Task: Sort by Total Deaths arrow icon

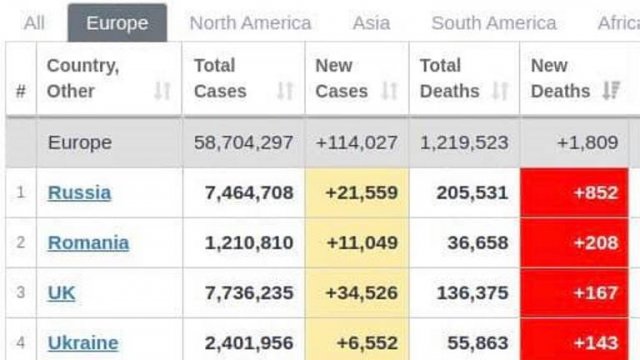Action: pos(500,91)
